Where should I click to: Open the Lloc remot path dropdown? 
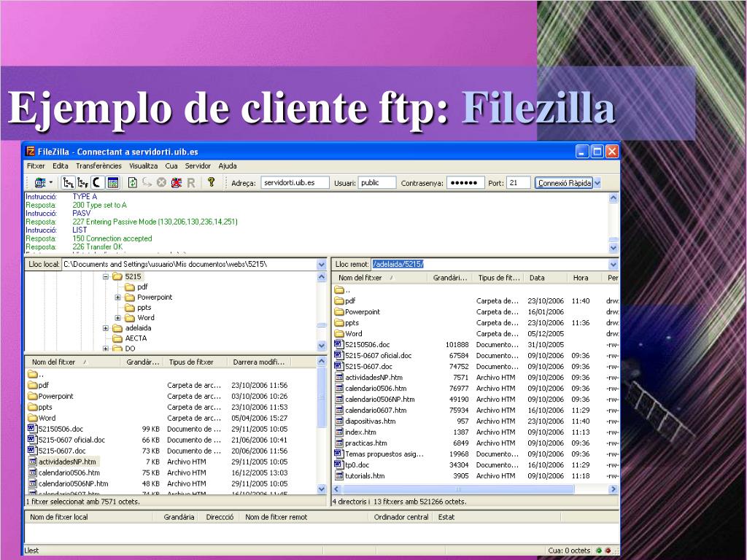(x=614, y=264)
